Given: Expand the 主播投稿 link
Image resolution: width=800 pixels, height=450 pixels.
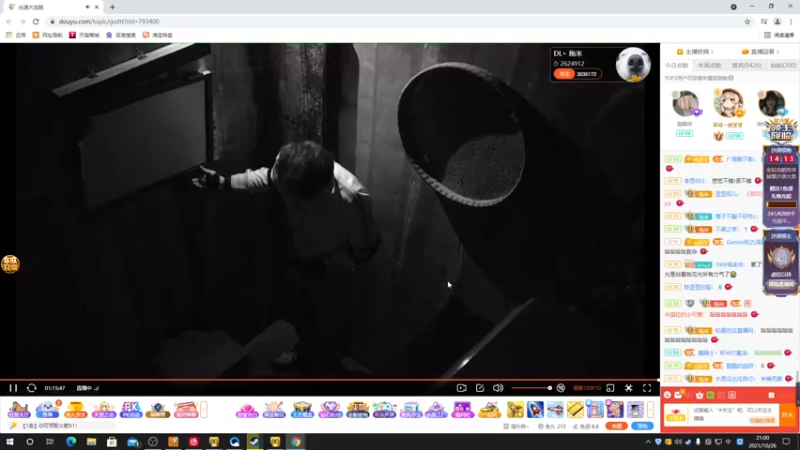Looking at the screenshot, I should [695, 52].
